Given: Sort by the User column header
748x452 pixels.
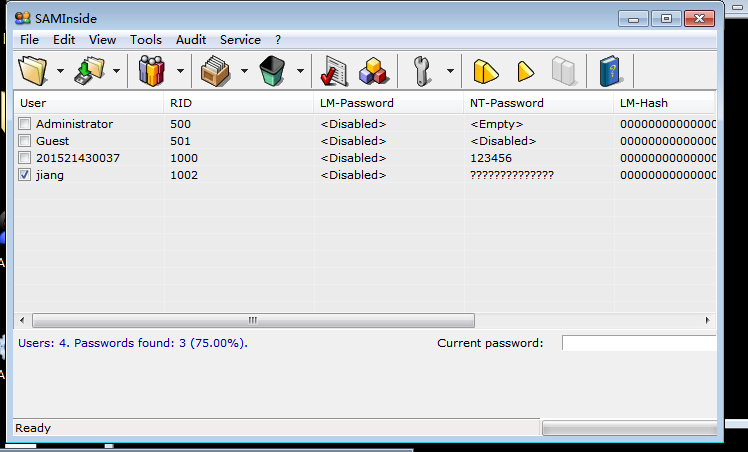Looking at the screenshot, I should [89, 103].
